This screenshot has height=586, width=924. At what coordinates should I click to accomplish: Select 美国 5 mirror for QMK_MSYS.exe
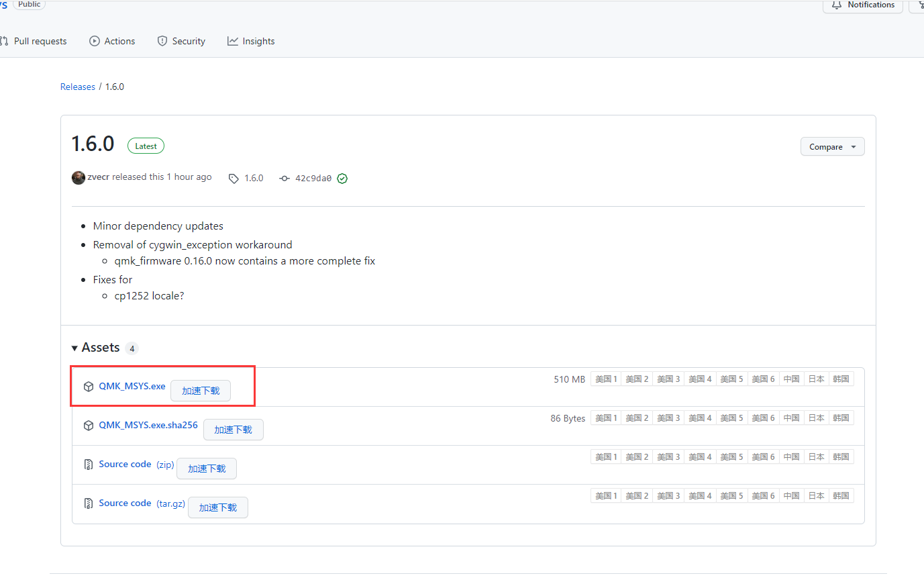tap(731, 379)
